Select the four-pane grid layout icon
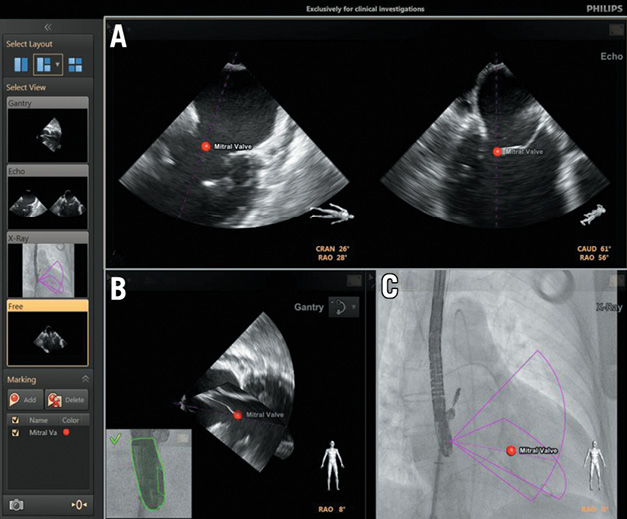 tap(75, 65)
